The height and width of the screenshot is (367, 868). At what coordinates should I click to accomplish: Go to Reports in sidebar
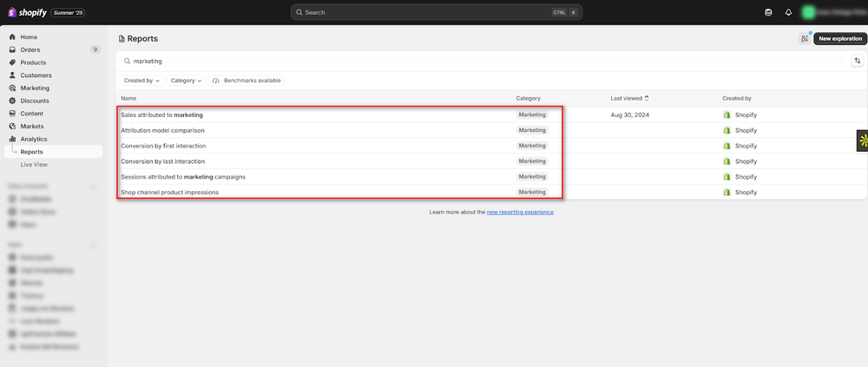[x=53, y=152]
